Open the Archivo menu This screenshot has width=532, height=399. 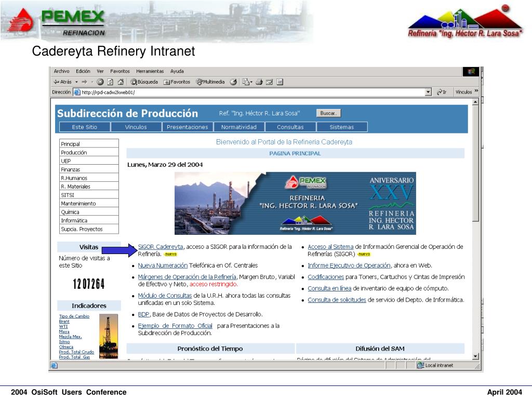point(61,71)
